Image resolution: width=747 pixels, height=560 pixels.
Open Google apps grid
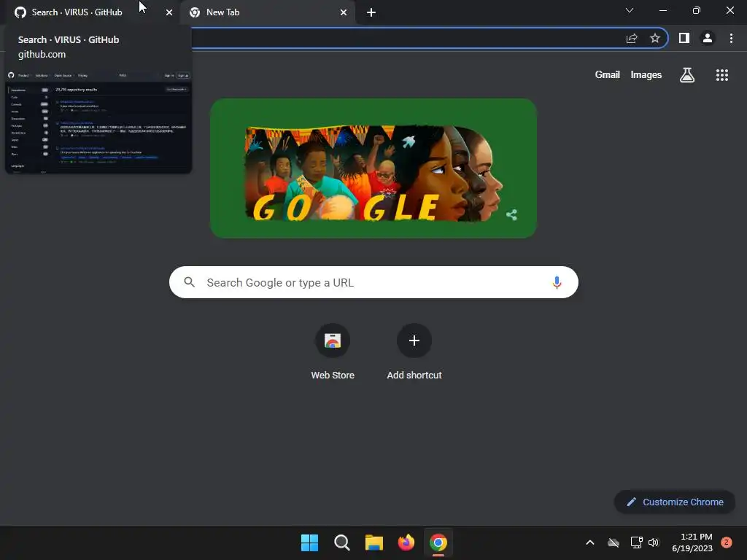point(722,75)
